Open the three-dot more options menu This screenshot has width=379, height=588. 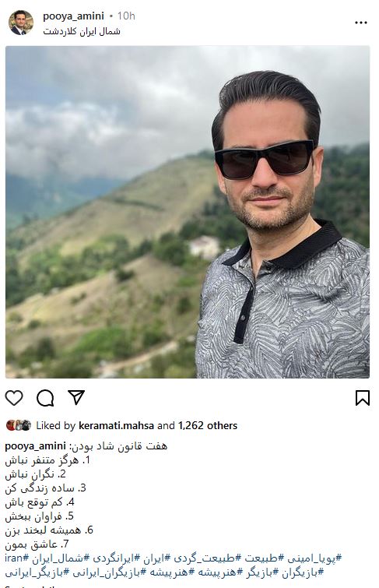(x=360, y=23)
